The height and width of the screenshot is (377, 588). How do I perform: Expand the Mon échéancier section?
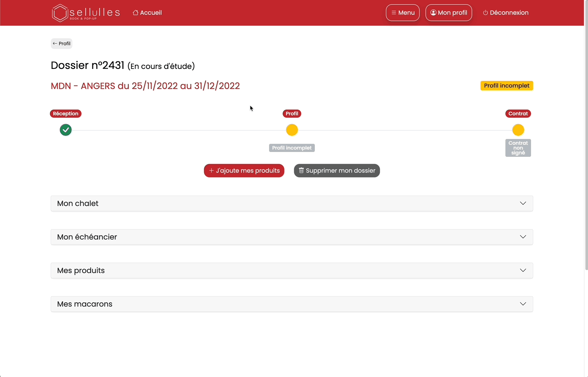point(292,237)
